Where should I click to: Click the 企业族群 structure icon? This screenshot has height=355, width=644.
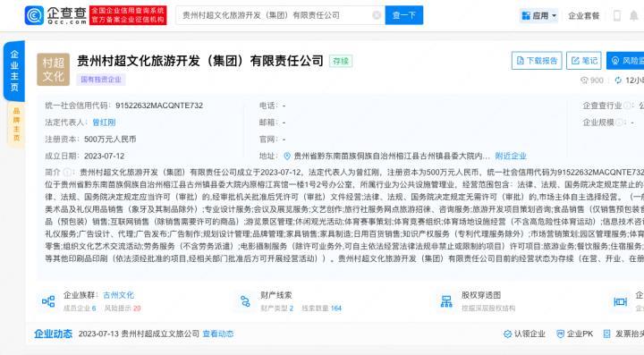pos(48,301)
